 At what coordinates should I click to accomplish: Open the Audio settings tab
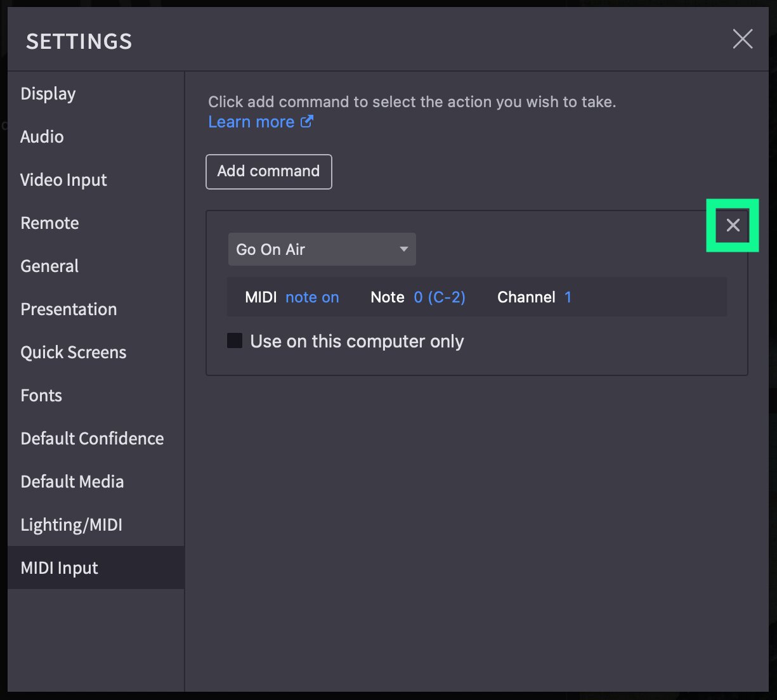(96, 137)
